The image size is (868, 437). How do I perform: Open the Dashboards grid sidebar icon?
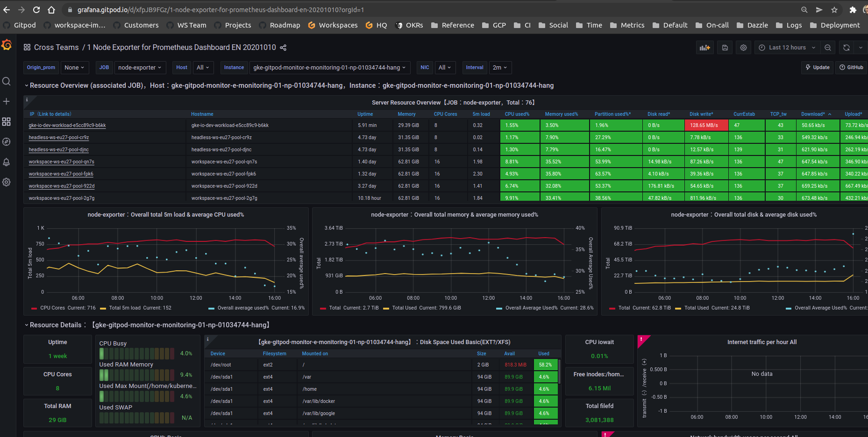pyautogui.click(x=7, y=121)
